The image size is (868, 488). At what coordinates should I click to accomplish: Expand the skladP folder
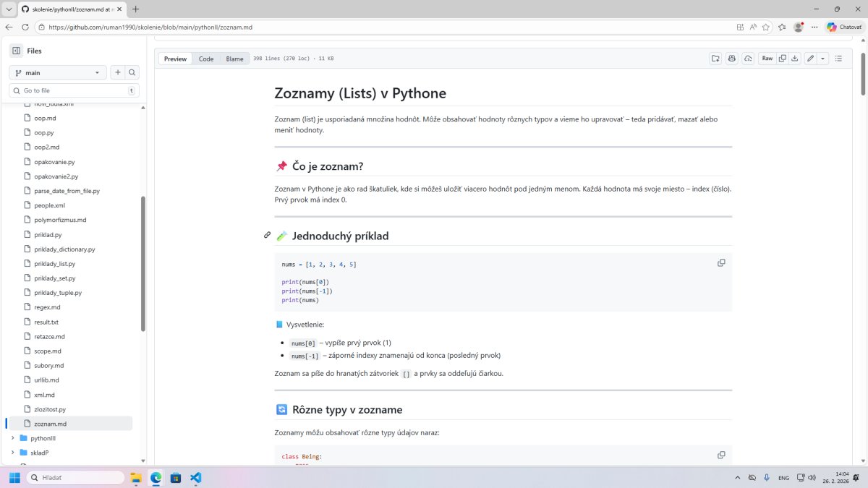(12, 453)
